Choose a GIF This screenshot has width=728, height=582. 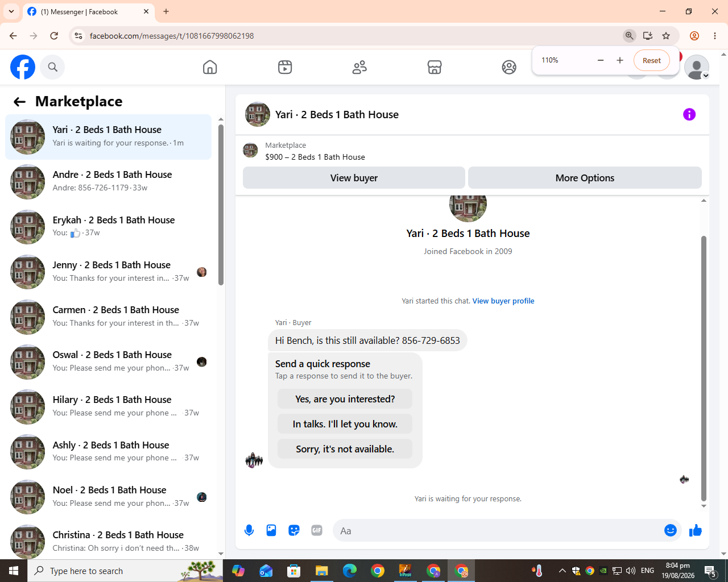click(x=317, y=530)
